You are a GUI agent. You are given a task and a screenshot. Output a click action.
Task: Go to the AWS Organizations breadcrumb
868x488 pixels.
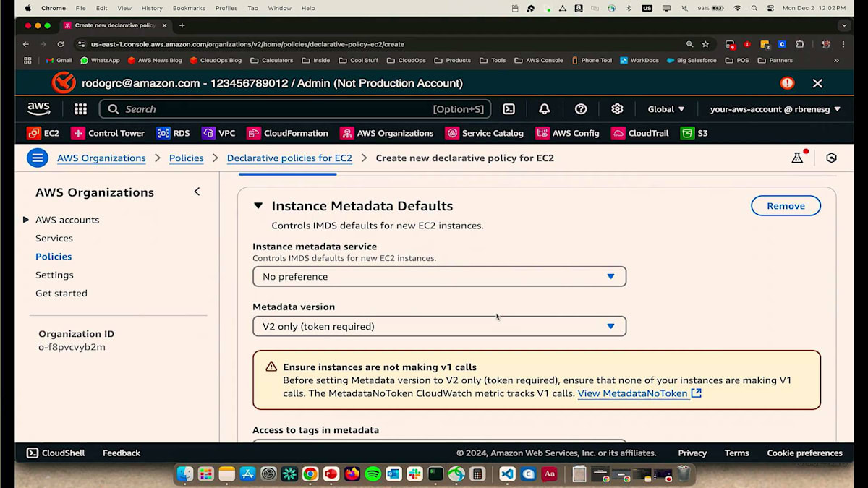[101, 158]
